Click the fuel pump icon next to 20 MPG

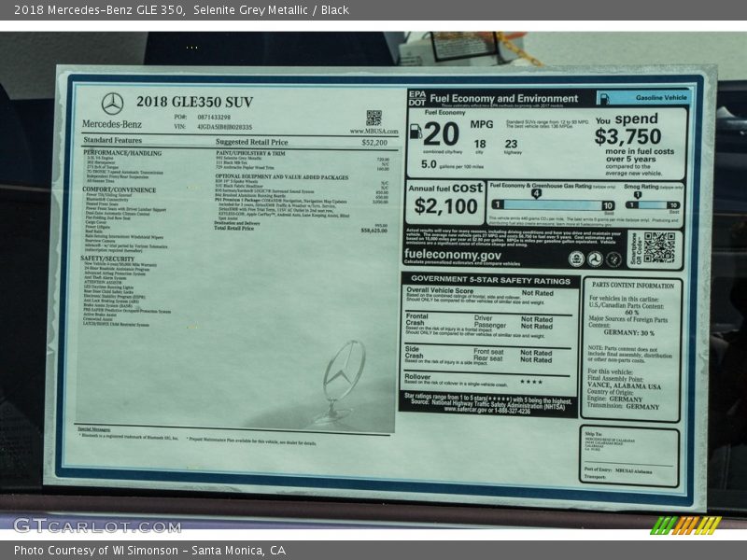[x=416, y=132]
